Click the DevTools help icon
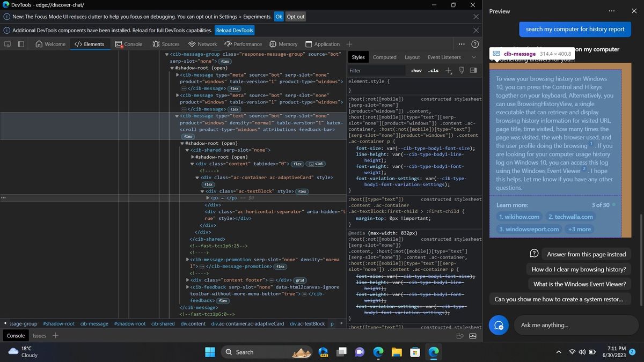644x362 pixels. (x=475, y=44)
